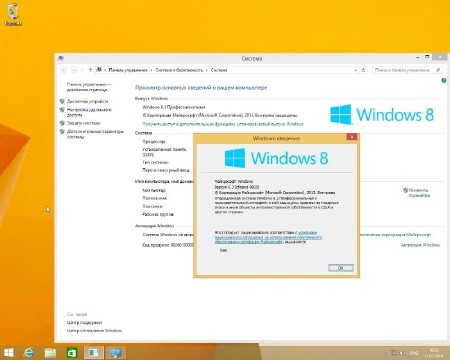This screenshot has width=450, height=360.
Task: Minimize the System window
Action: pyautogui.click(x=418, y=57)
